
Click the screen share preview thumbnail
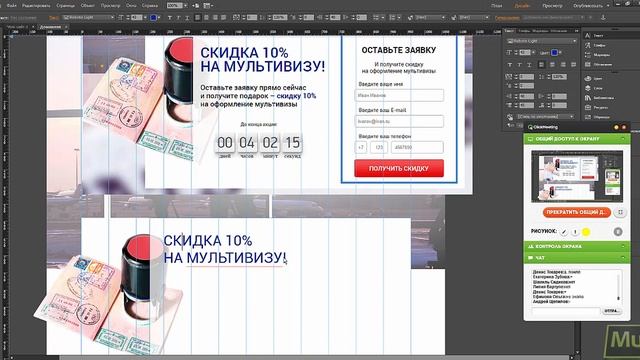pos(577,176)
